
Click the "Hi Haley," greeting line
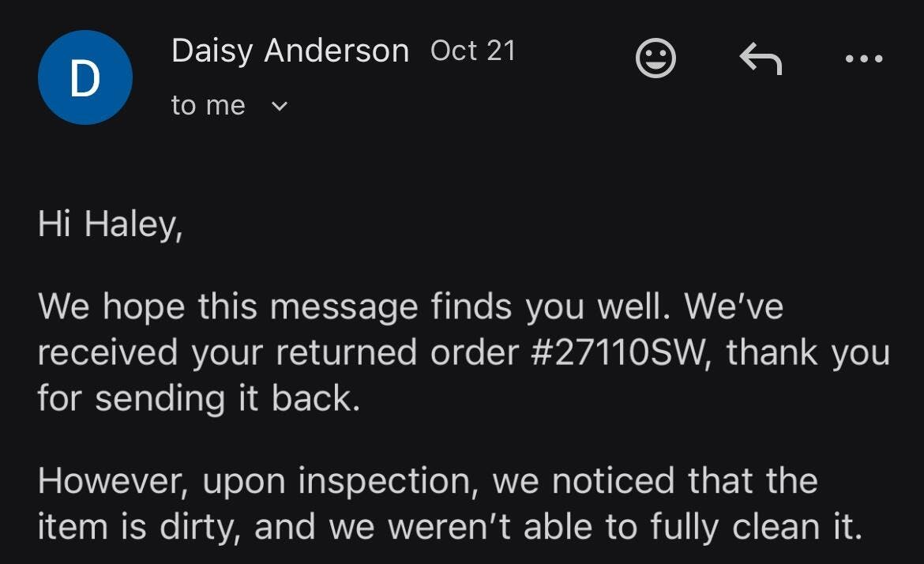[x=110, y=225]
